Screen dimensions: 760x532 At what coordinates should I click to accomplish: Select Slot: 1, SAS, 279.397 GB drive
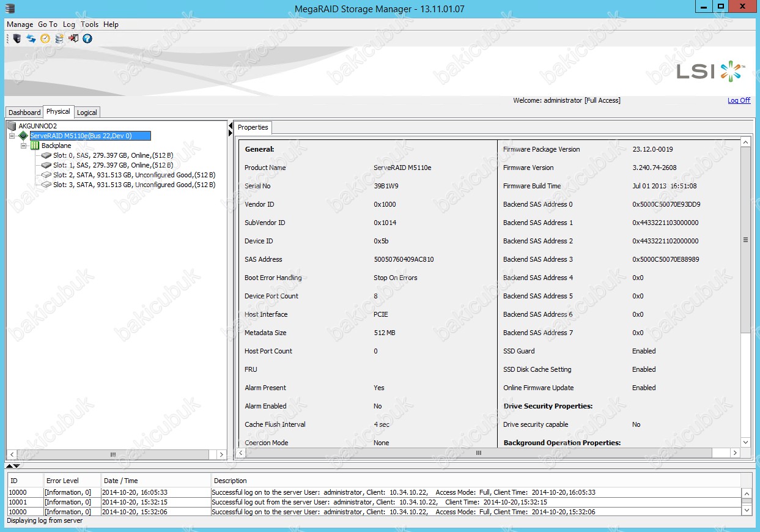(x=113, y=165)
